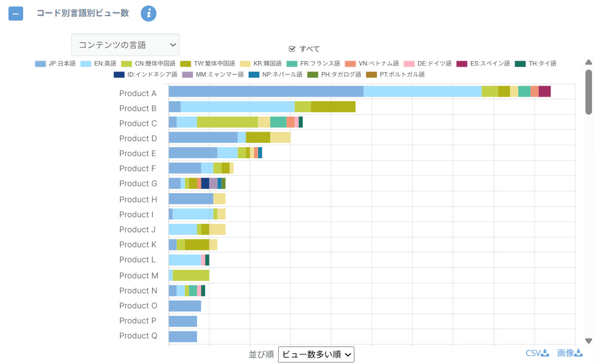The width and height of the screenshot is (599, 364).
Task: Click the 画像 download link text
Action: pos(565,353)
